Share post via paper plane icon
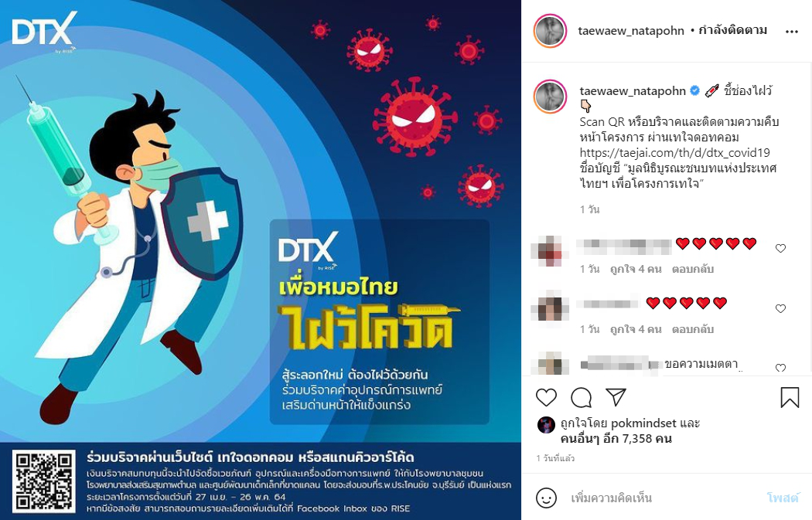The width and height of the screenshot is (812, 520). (616, 397)
